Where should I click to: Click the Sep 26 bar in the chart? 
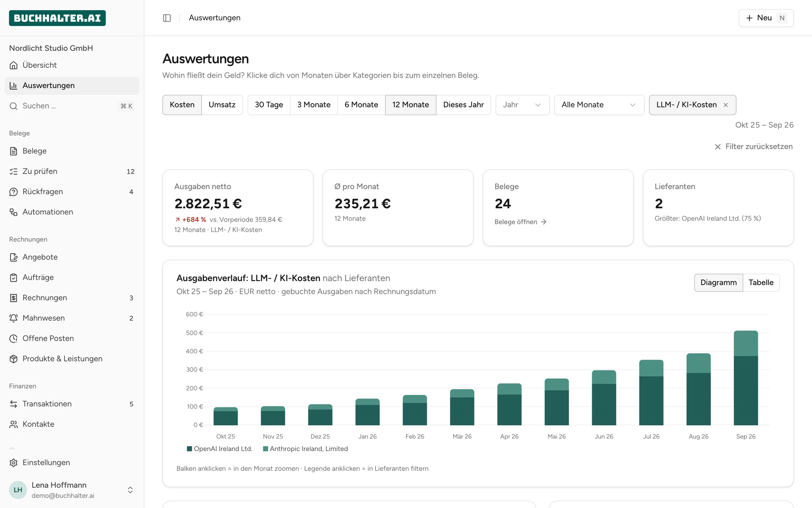point(746,378)
